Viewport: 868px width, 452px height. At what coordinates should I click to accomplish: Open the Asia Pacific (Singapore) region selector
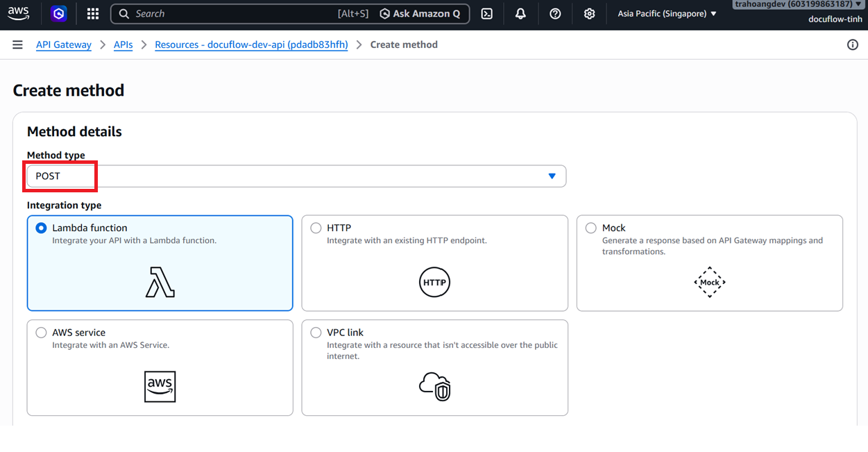667,14
